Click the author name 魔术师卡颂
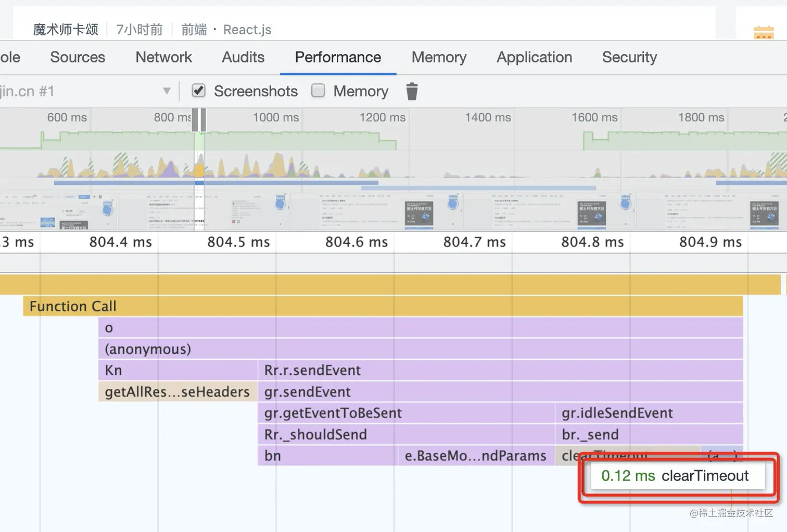 pos(66,30)
